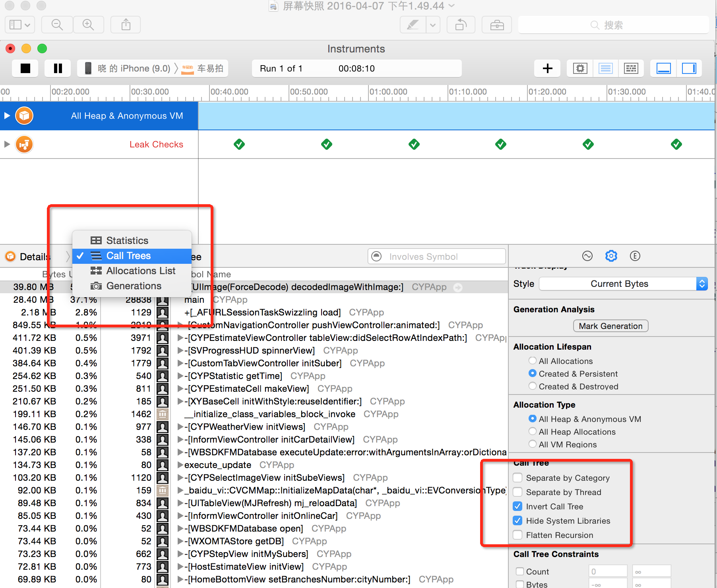Image resolution: width=717 pixels, height=588 pixels.
Task: Stop the Instruments recording
Action: [x=25, y=68]
